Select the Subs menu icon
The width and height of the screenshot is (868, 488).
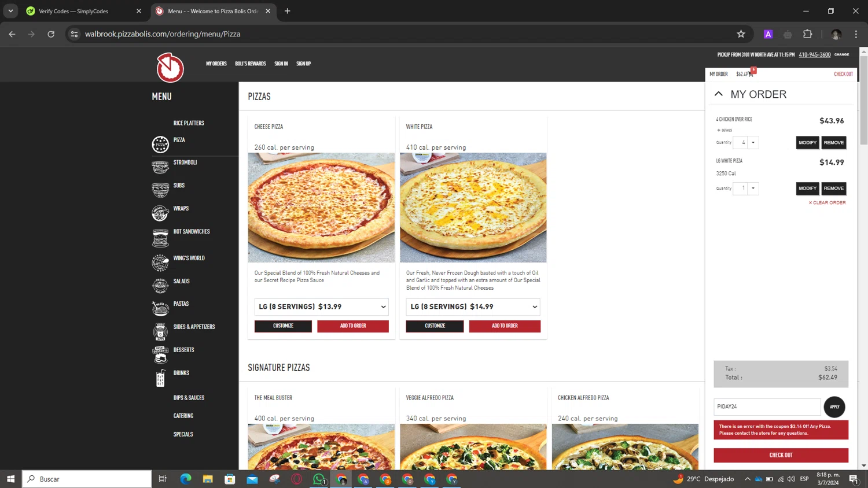click(160, 190)
